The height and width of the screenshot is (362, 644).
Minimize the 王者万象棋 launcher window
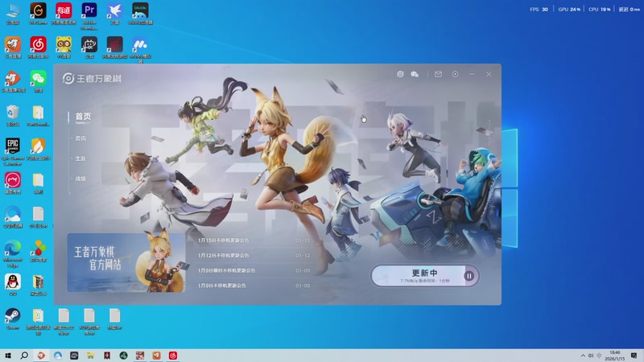472,74
